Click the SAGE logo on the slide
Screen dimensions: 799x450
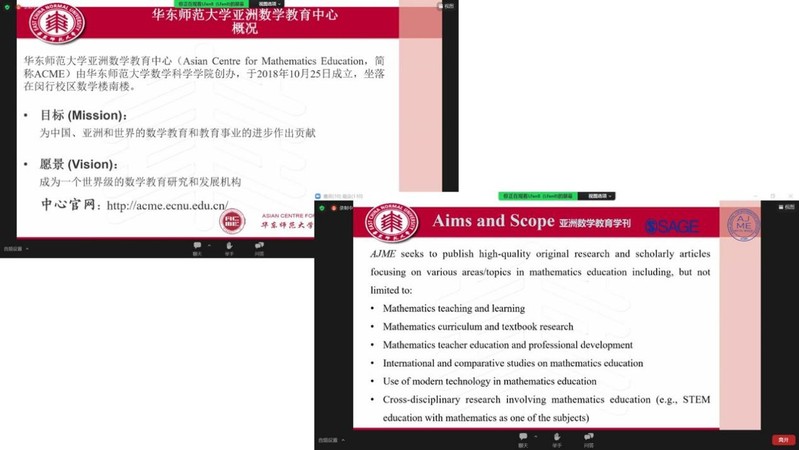click(672, 226)
